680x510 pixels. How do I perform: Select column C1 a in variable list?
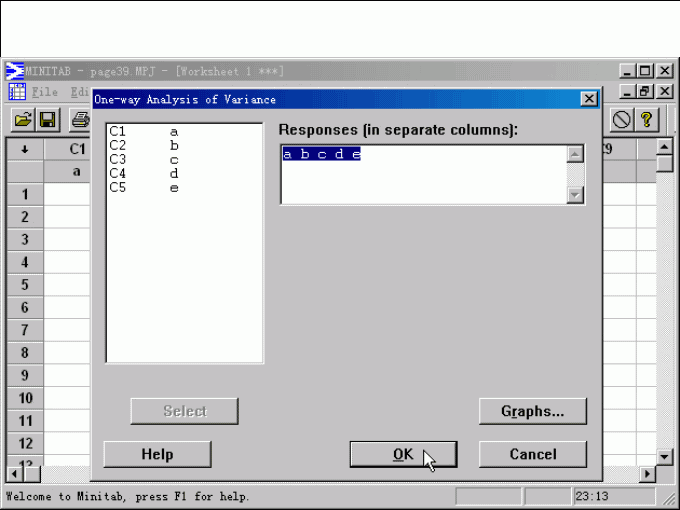coord(145,132)
